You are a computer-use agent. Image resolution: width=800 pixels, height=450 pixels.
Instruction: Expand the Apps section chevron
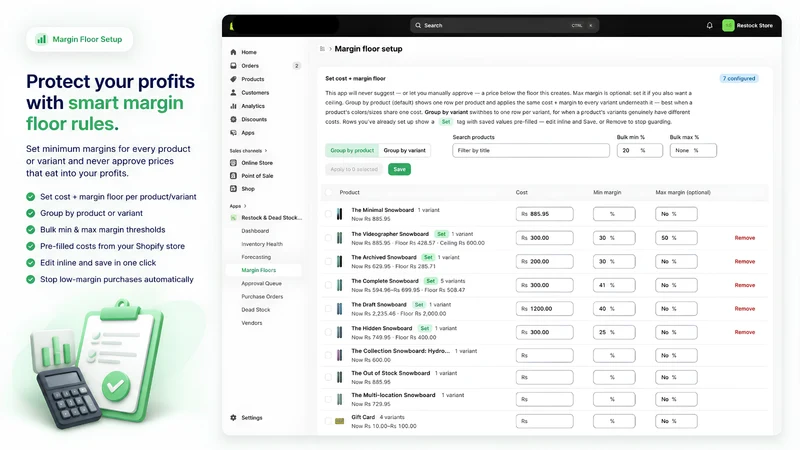coord(245,206)
